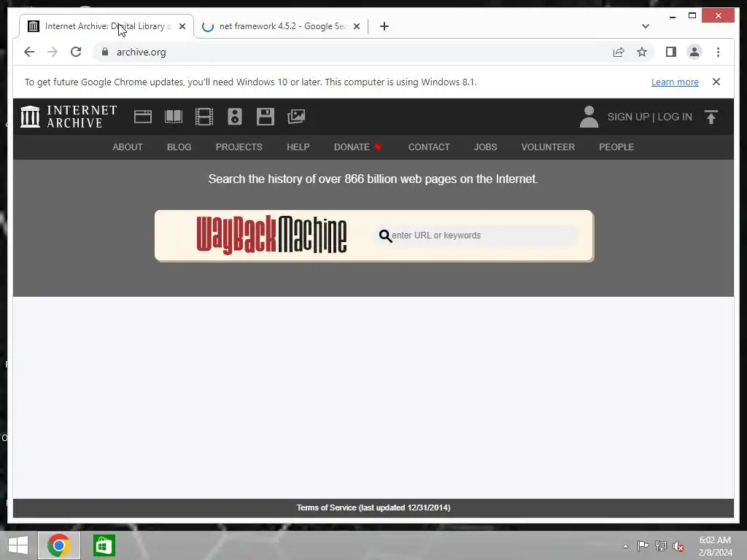Click the Internet Archive logo

pos(69,117)
